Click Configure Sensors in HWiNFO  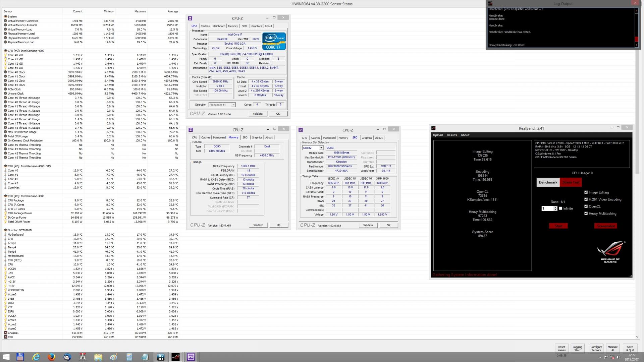click(596, 349)
